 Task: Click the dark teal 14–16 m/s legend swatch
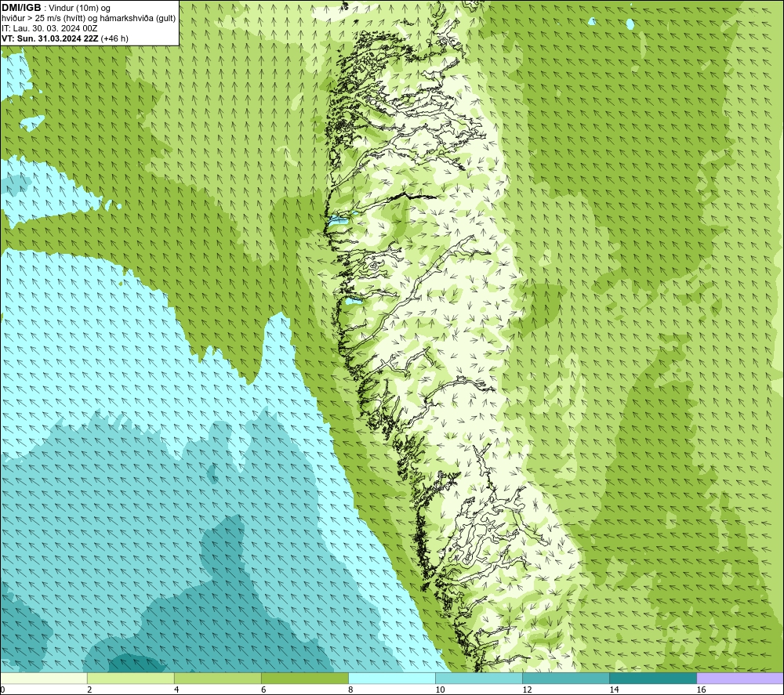(x=652, y=678)
